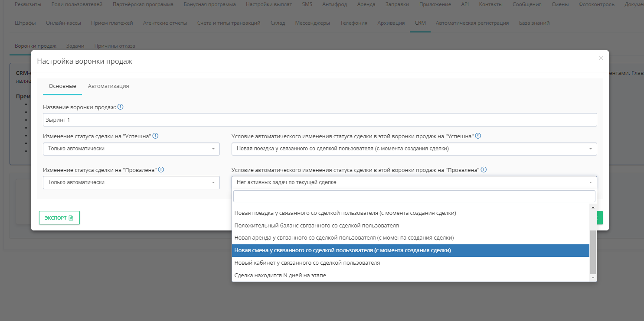
Task: Click the ЭКСПОРТ button
Action: click(59, 218)
